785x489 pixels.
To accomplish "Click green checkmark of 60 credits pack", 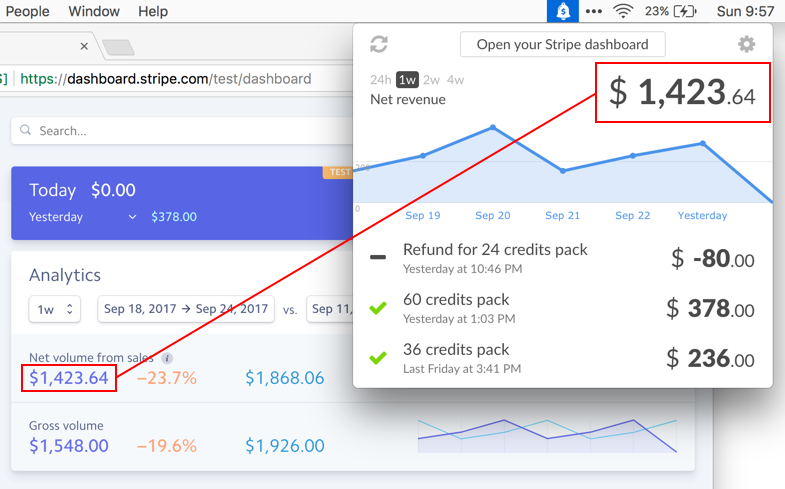I will 378,308.
